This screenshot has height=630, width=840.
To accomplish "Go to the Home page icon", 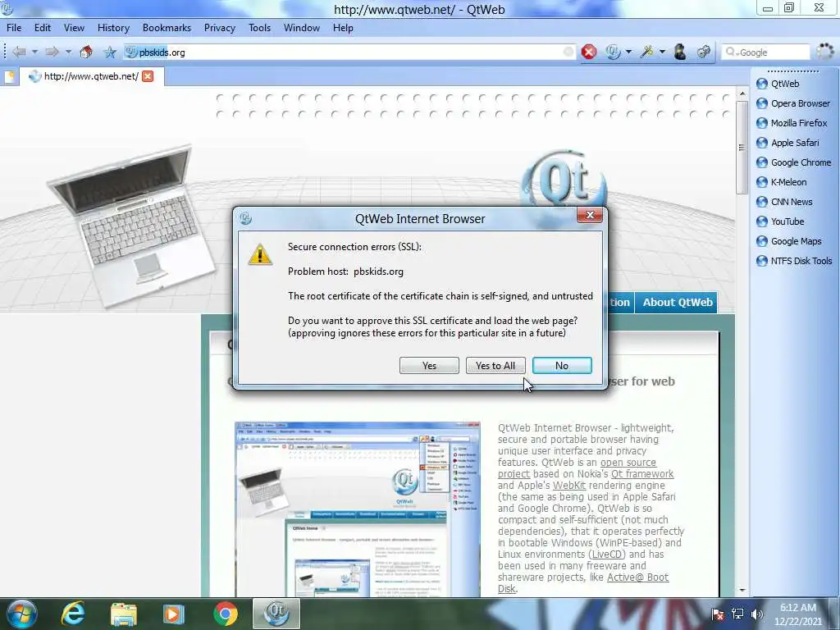I will pos(85,52).
